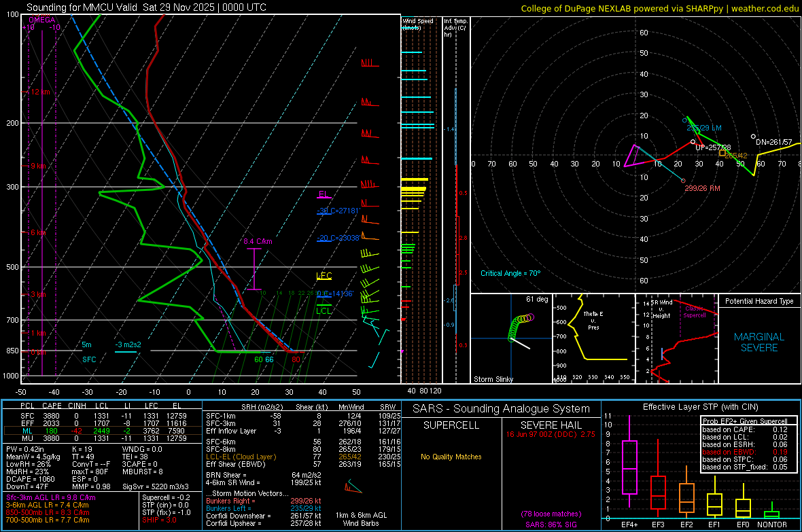Image resolution: width=802 pixels, height=532 pixels.
Task: Click the Wind Speed (knots) panel header
Action: 418,24
